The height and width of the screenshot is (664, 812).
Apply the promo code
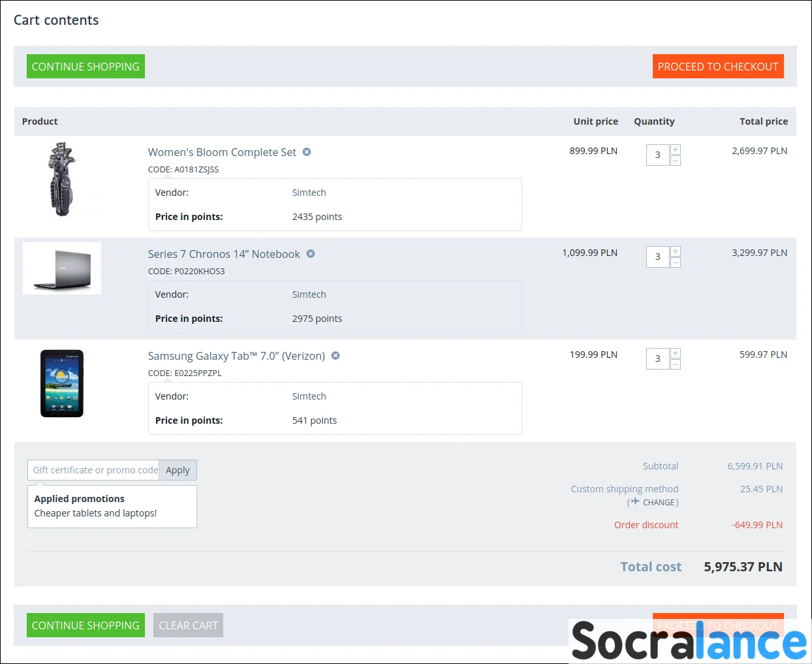point(178,470)
